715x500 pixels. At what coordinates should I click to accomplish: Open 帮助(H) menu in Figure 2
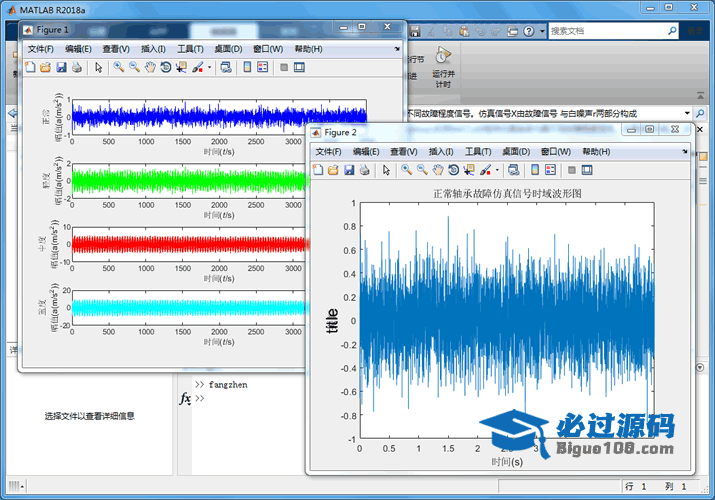(596, 151)
